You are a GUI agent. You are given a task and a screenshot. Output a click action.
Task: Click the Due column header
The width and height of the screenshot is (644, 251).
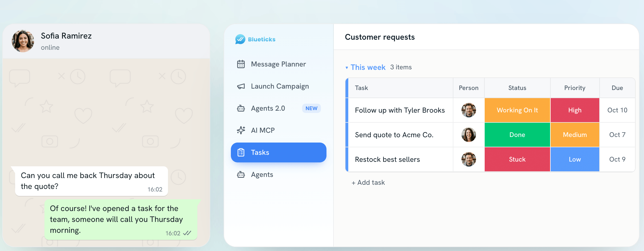[x=617, y=88]
